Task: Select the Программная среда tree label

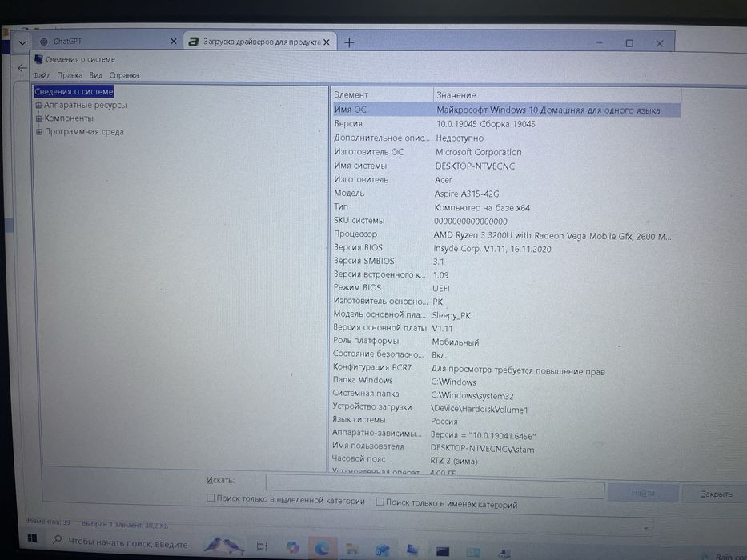Action: coord(84,131)
